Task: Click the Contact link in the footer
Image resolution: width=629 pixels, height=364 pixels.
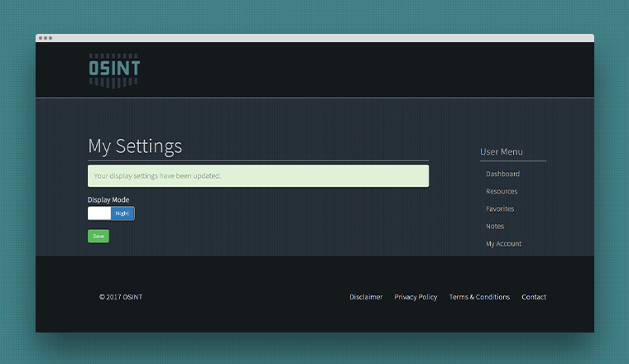Action: 534,297
